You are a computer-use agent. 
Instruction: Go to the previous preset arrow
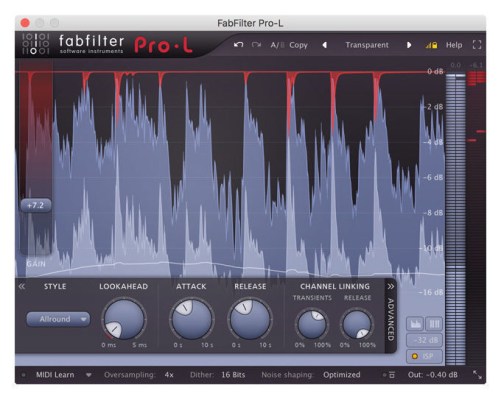325,45
